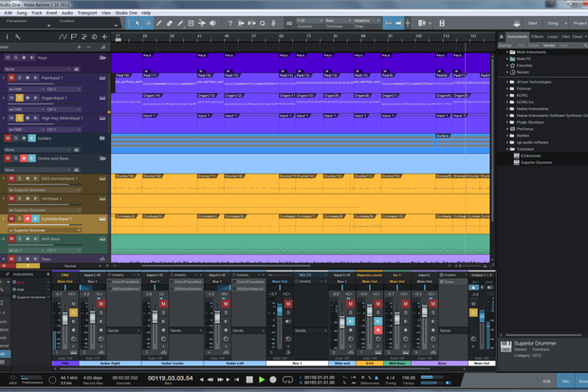Select EZdrummer instrument in browser
588x392 pixels.
[530, 156]
